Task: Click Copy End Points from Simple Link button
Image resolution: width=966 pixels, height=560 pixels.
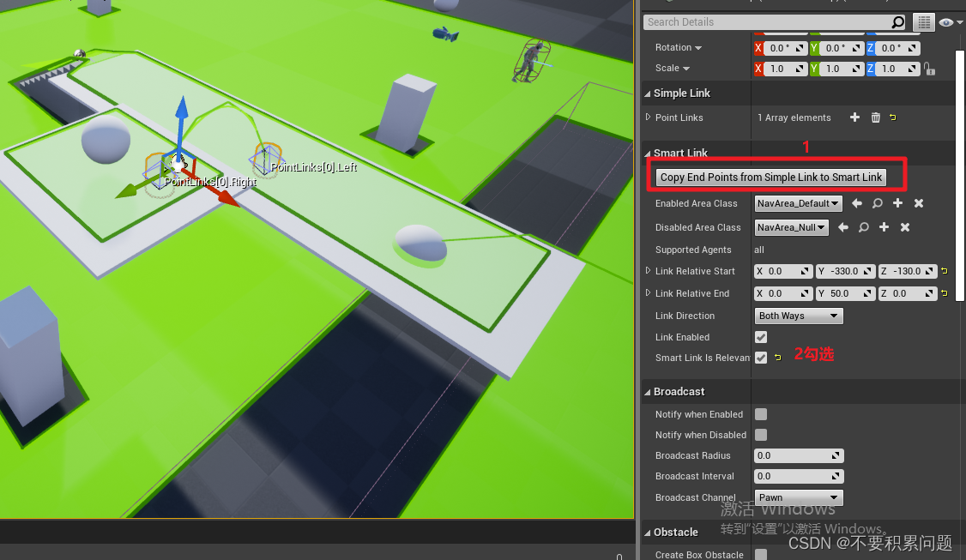Action: pos(770,177)
